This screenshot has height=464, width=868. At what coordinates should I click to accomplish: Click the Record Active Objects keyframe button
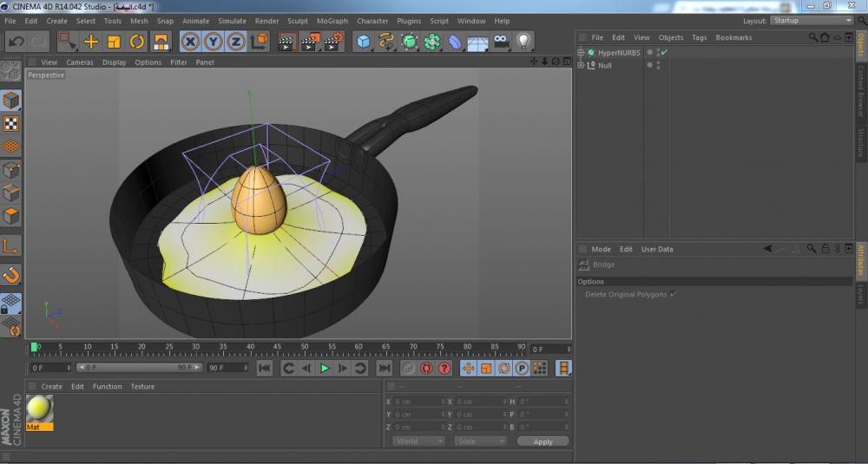[x=408, y=369]
